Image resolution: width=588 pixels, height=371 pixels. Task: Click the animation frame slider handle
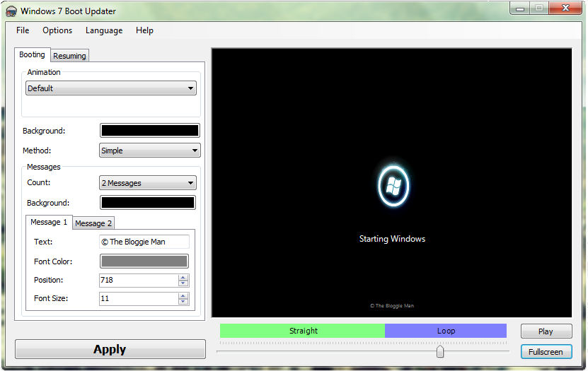click(x=440, y=351)
